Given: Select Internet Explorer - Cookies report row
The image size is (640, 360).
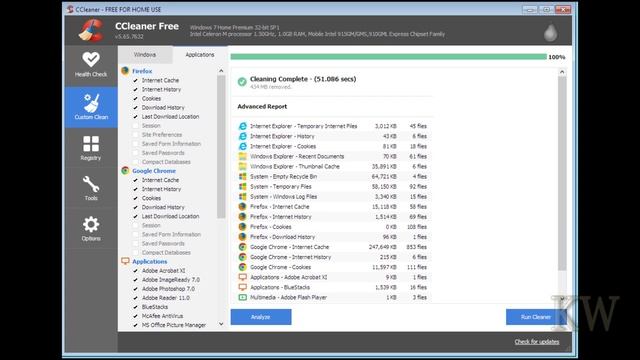Looking at the screenshot, I should point(332,146).
